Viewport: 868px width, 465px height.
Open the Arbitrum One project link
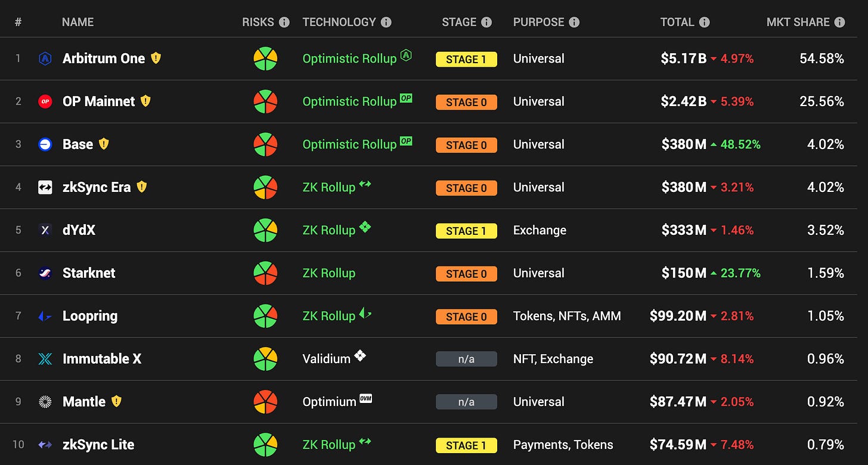104,58
